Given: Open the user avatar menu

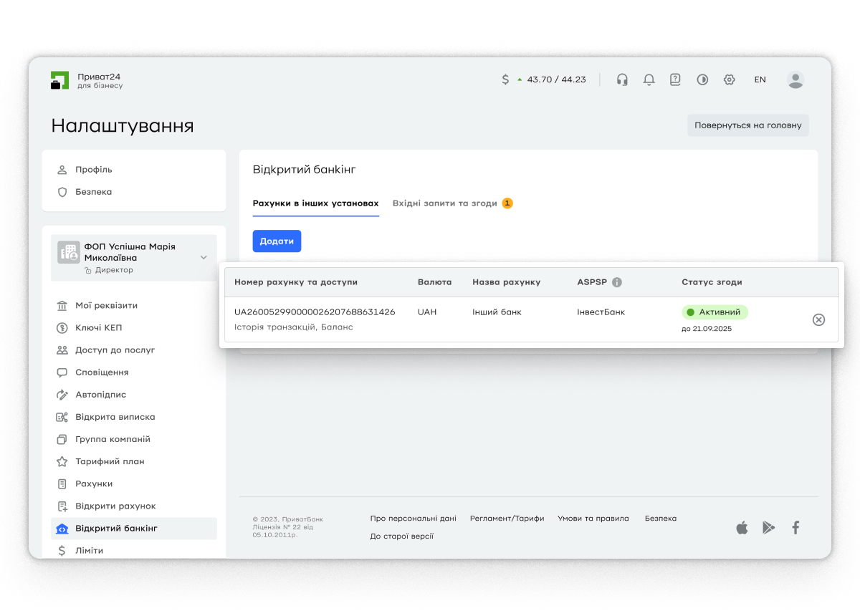Looking at the screenshot, I should point(795,80).
